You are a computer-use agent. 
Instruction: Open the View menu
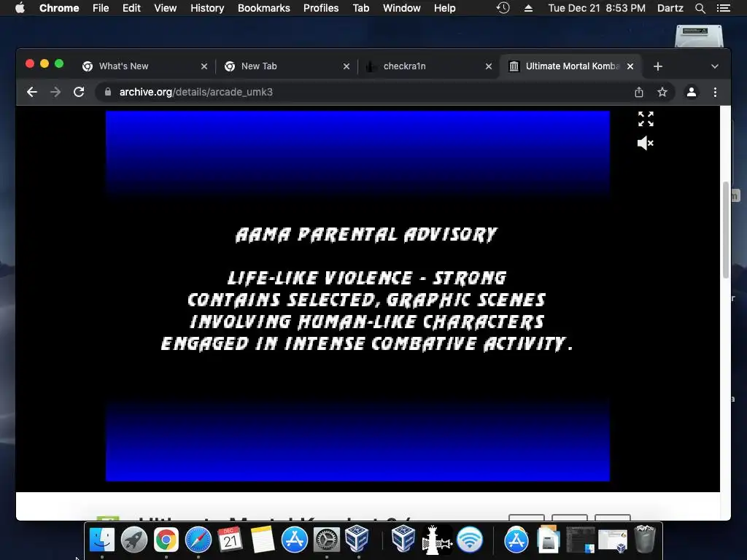pos(166,8)
